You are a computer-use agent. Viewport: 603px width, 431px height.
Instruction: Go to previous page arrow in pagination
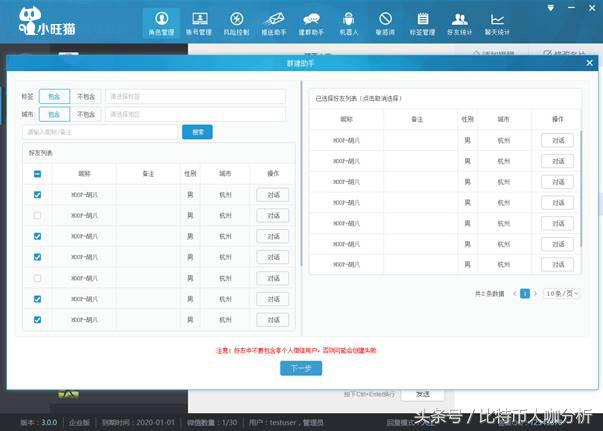[x=515, y=294]
